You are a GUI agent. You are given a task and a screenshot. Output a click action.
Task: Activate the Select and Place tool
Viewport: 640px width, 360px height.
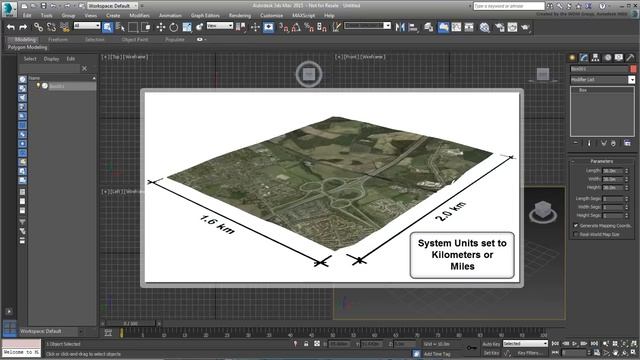click(200, 27)
